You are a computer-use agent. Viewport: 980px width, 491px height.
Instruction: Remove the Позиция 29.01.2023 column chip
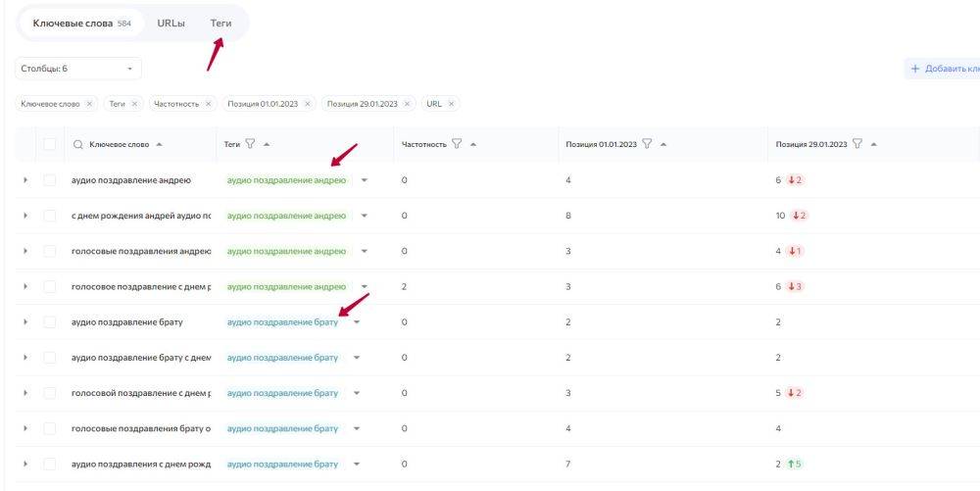pos(407,104)
